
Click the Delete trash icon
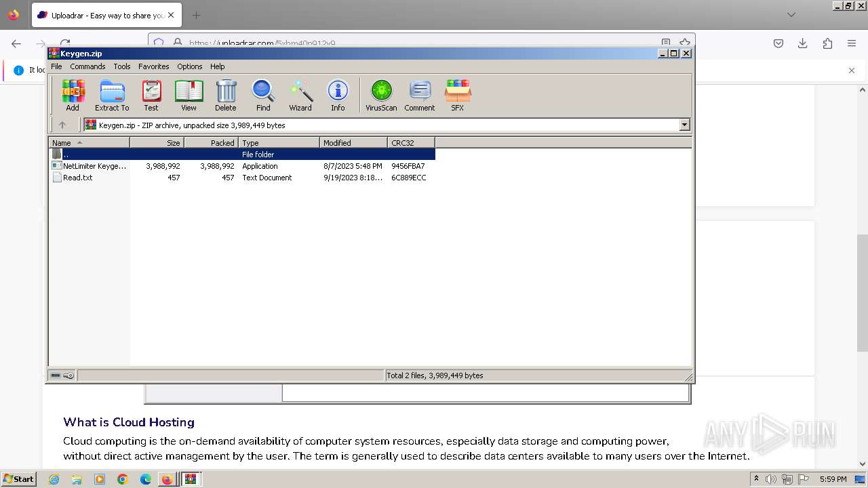pos(226,95)
